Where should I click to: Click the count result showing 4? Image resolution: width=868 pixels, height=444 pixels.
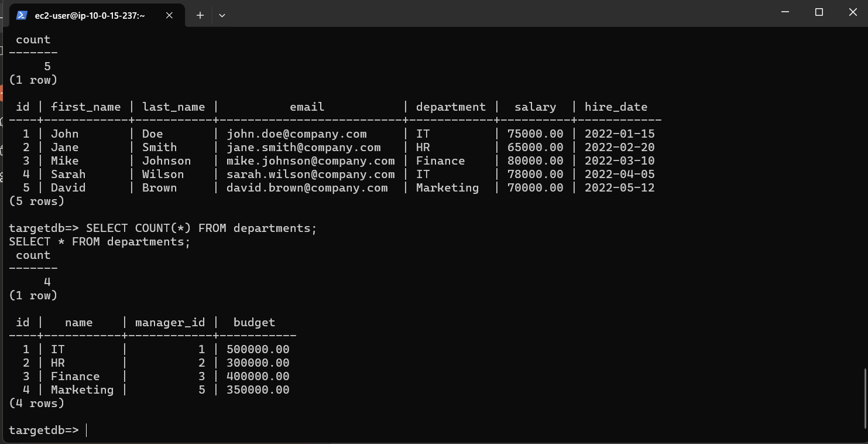pos(46,282)
